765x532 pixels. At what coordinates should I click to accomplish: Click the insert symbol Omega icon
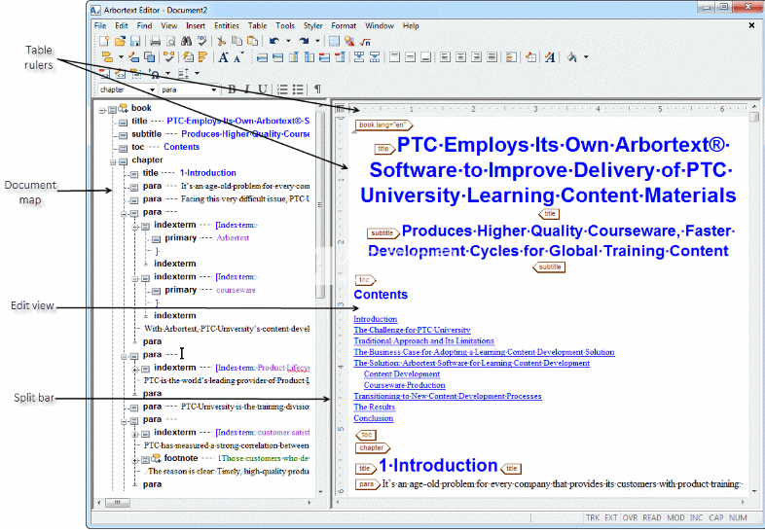pyautogui.click(x=155, y=74)
